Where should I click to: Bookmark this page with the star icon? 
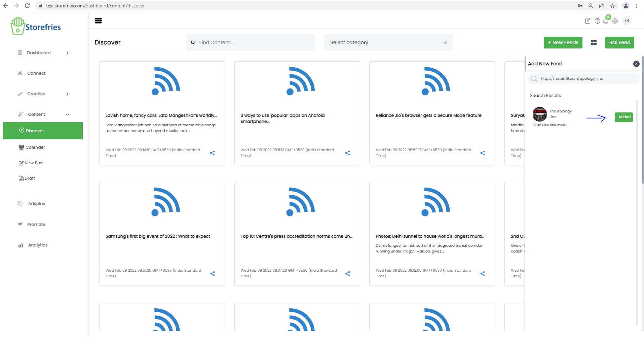coord(612,6)
